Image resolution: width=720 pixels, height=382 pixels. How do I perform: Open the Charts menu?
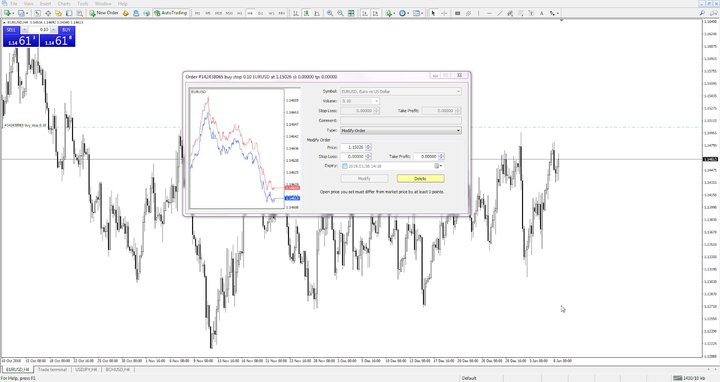[64, 4]
